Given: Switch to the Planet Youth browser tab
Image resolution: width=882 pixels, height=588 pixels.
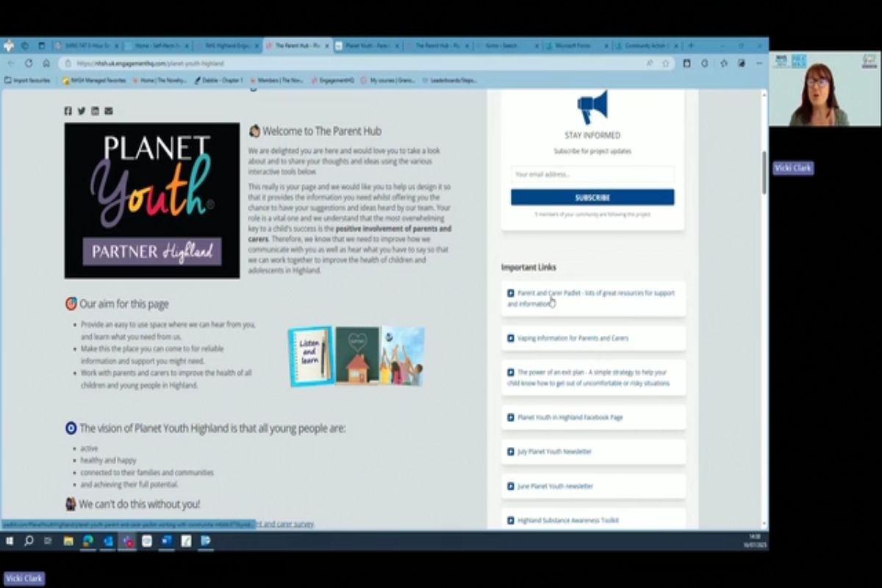Looking at the screenshot, I should tap(367, 46).
